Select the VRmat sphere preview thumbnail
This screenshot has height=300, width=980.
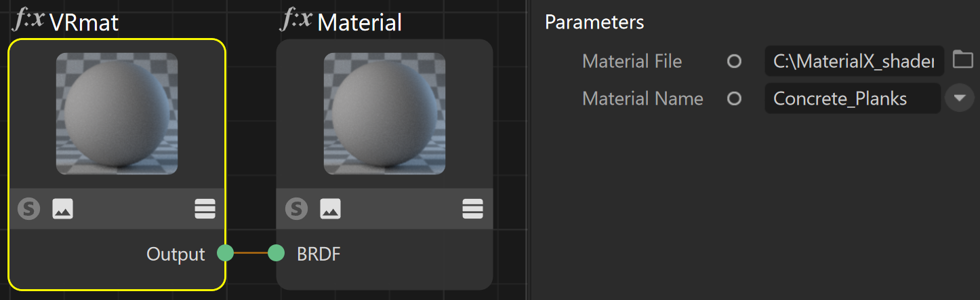click(x=117, y=114)
